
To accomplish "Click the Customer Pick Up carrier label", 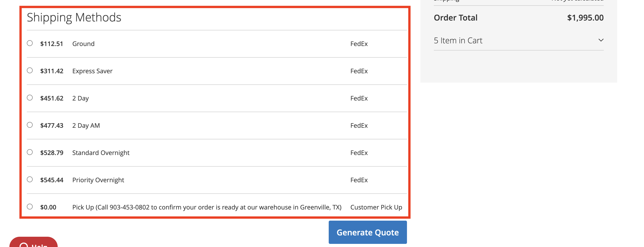I will click(x=376, y=207).
